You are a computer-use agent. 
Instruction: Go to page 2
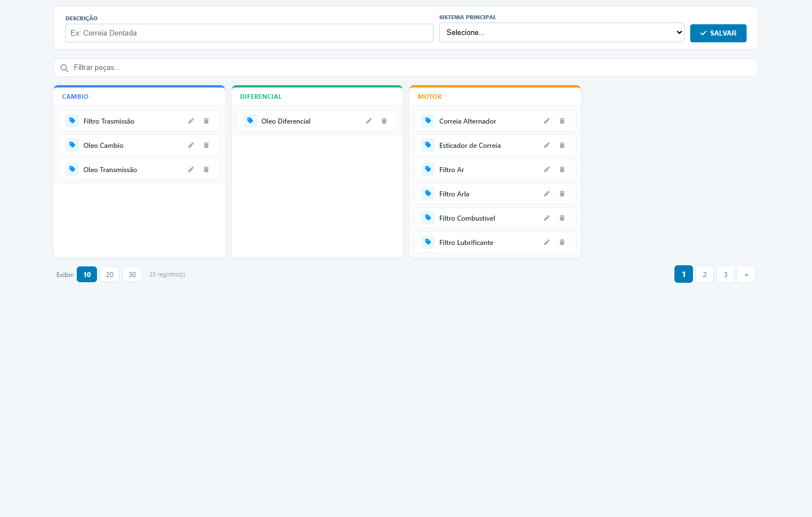[704, 274]
